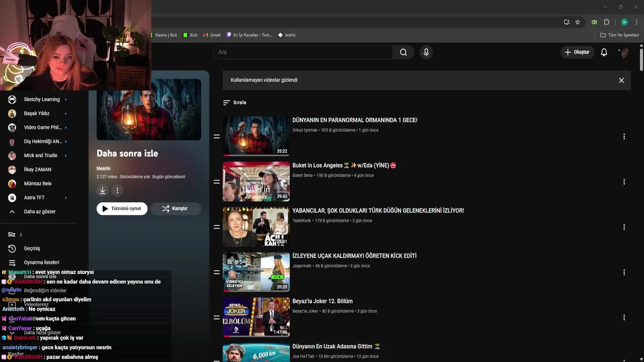The height and width of the screenshot is (362, 644).
Task: Open Joe HaTTab channel link
Action: (x=303, y=356)
